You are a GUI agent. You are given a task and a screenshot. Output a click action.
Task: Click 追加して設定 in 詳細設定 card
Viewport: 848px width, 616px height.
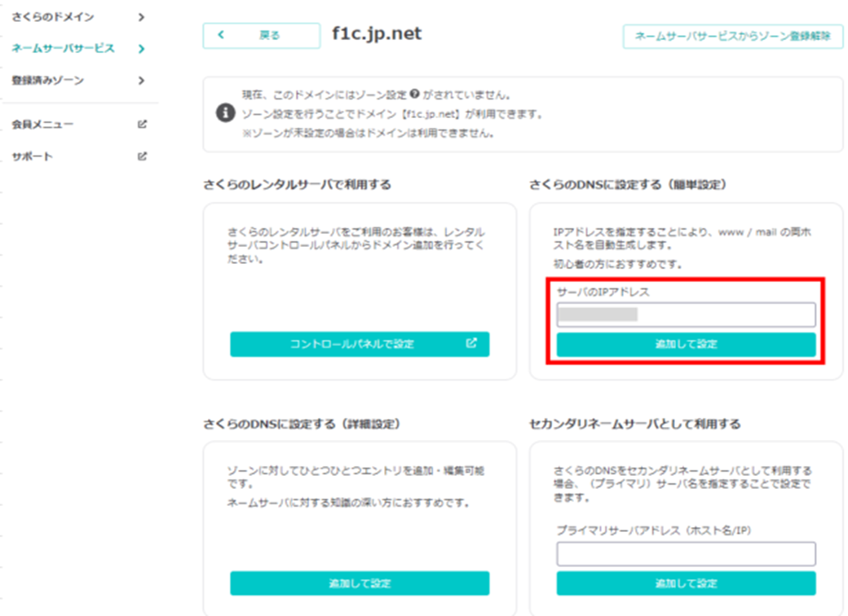click(x=360, y=583)
